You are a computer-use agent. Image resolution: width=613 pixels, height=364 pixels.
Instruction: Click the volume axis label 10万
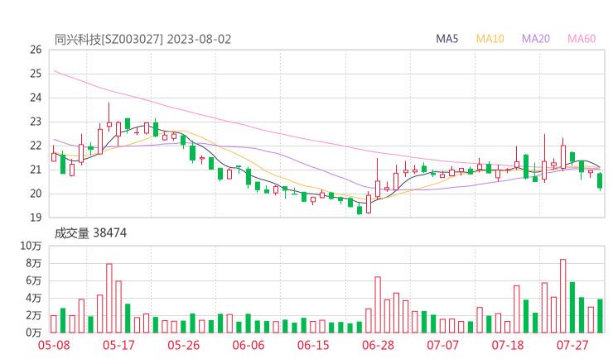[31, 246]
